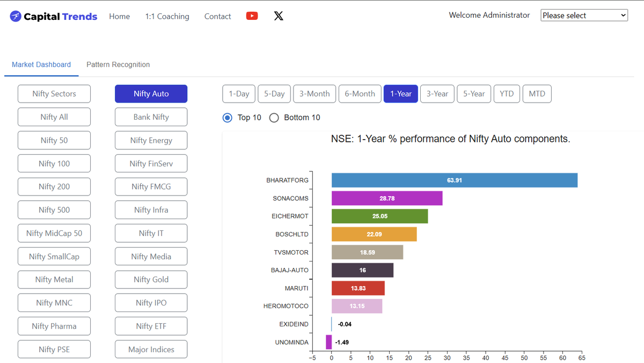Show the Nifty SmallCap index

pos(54,256)
